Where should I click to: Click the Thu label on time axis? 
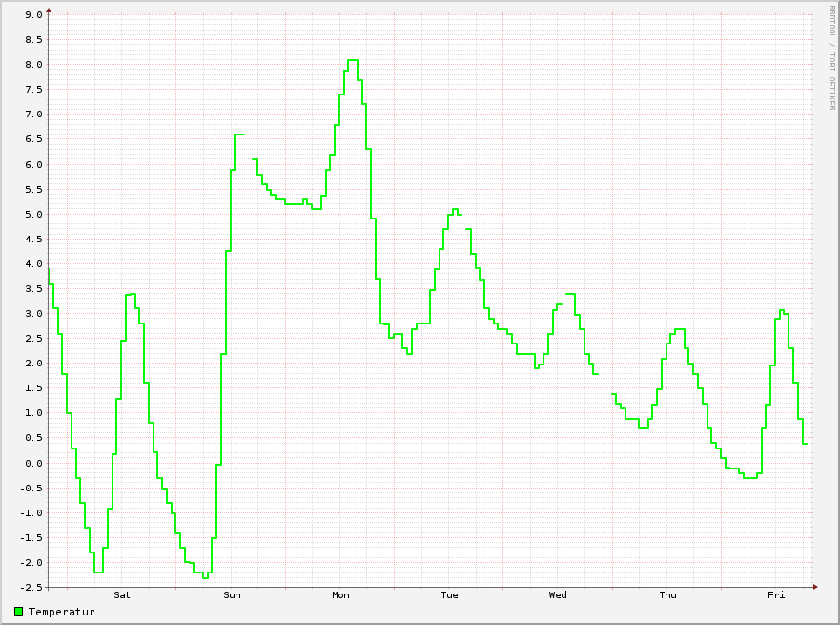click(x=667, y=595)
